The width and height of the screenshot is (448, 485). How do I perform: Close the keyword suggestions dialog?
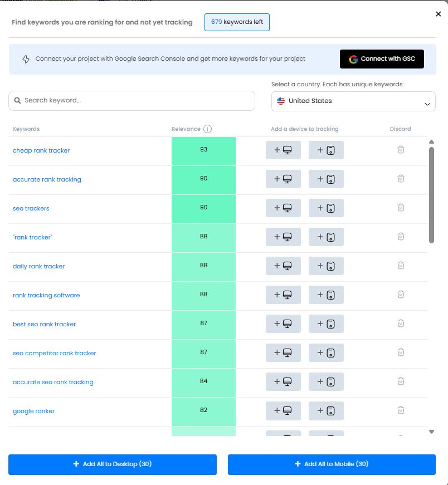(x=438, y=14)
